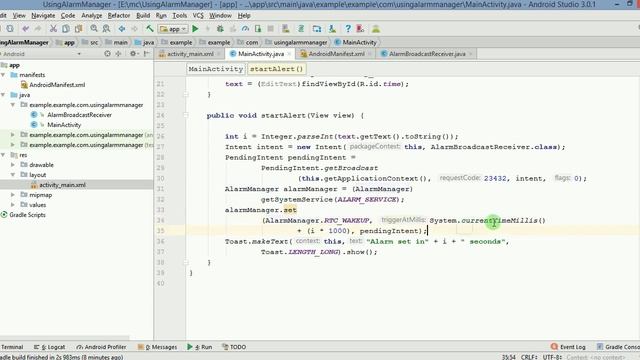The width and height of the screenshot is (640, 360).
Task: Open the VCS menu
Action: (x=198, y=16)
